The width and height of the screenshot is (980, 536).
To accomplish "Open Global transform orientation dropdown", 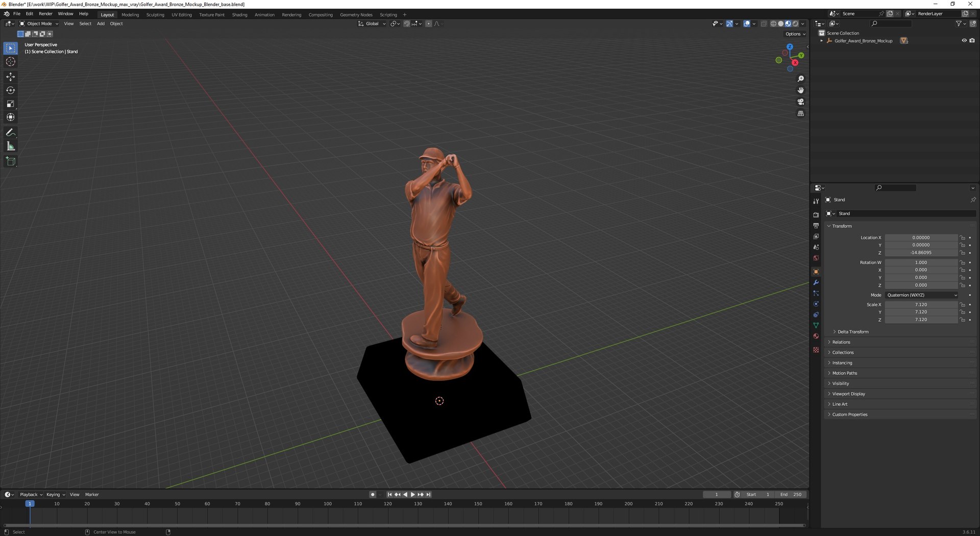I will pyautogui.click(x=372, y=23).
